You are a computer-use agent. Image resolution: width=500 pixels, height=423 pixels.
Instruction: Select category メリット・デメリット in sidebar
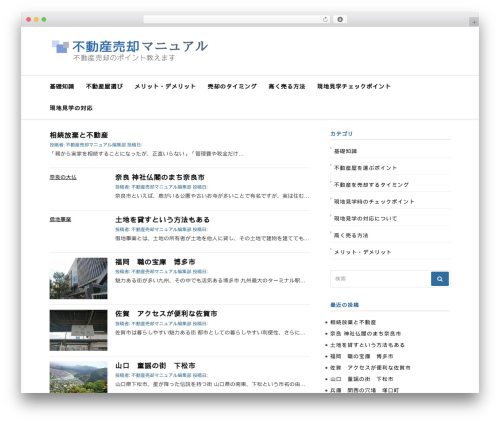[x=362, y=252]
